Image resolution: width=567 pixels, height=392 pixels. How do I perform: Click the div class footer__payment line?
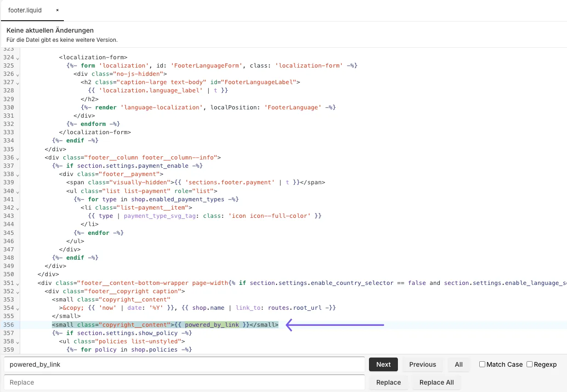pyautogui.click(x=111, y=174)
